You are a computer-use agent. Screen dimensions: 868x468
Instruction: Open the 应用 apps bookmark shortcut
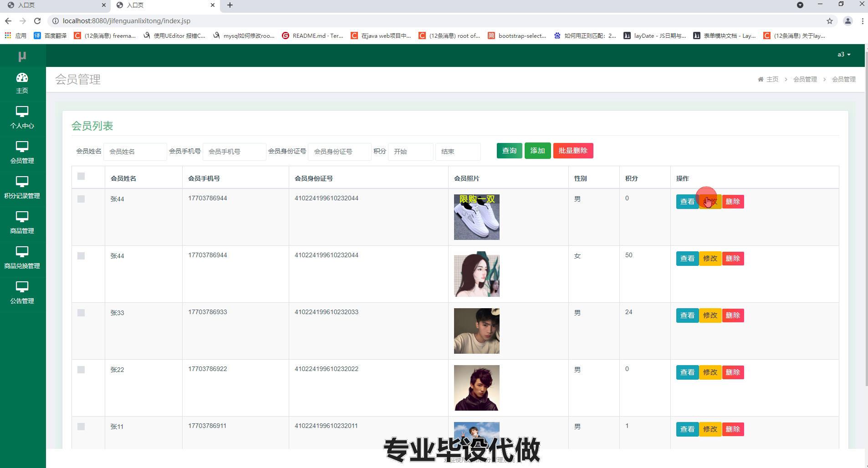coord(15,36)
